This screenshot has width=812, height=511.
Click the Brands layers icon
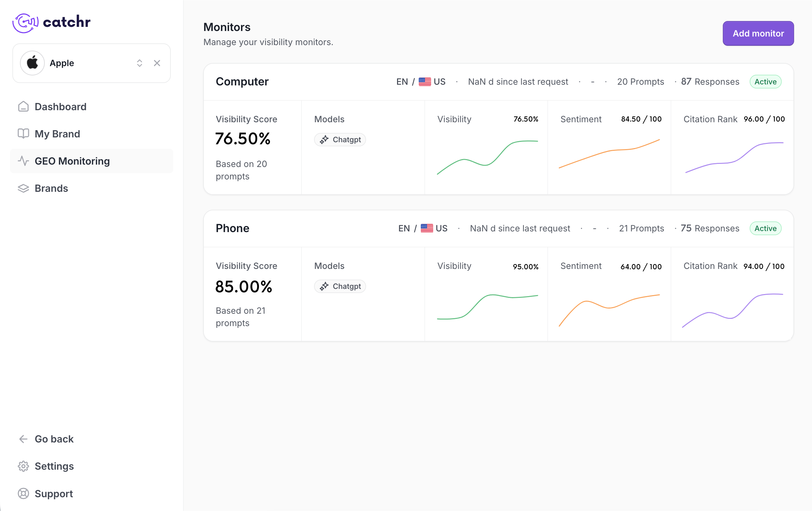click(23, 188)
